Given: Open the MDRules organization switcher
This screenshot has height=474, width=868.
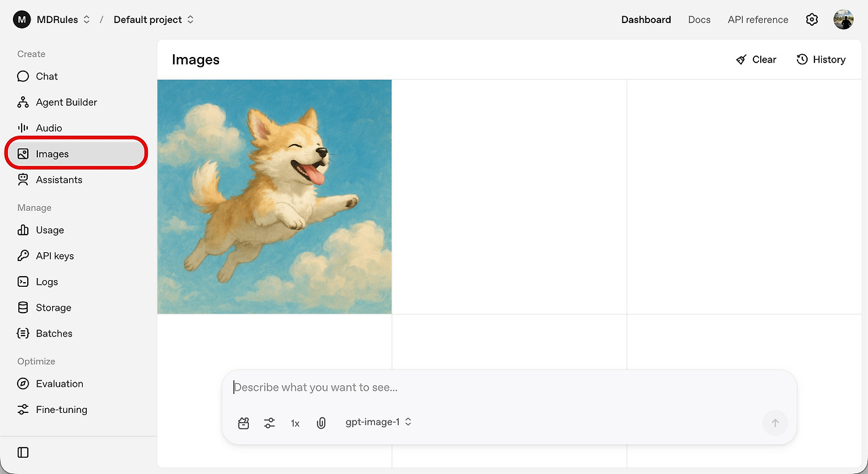Looking at the screenshot, I should (63, 20).
